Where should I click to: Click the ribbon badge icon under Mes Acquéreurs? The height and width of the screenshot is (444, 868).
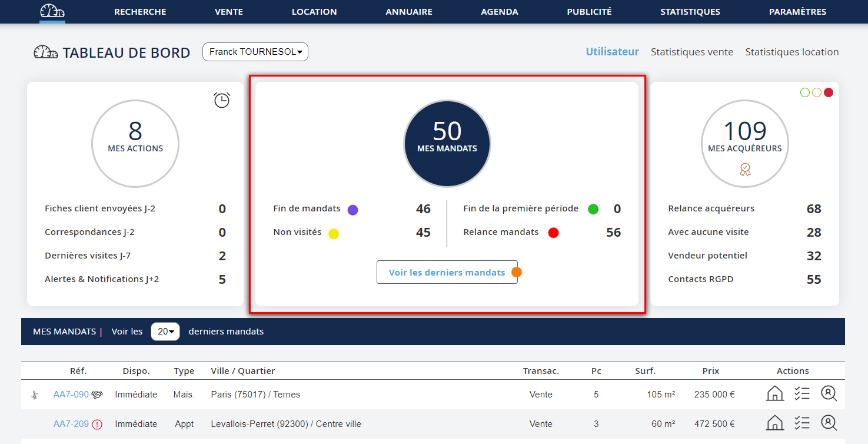(x=745, y=170)
